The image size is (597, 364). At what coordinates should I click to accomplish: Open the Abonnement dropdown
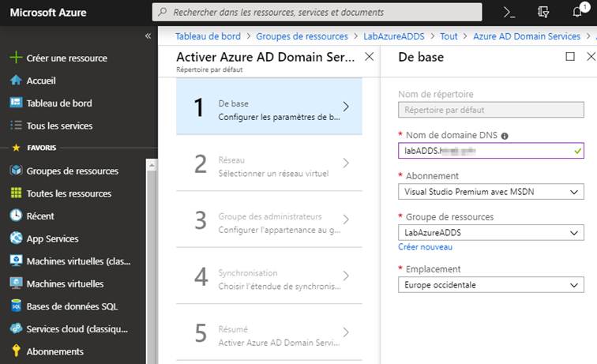pyautogui.click(x=491, y=192)
